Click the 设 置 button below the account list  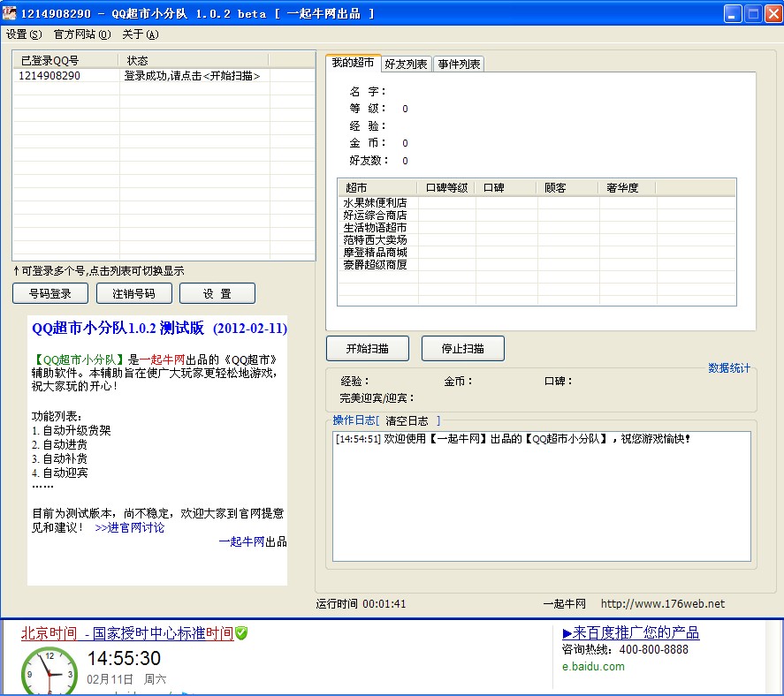[217, 293]
